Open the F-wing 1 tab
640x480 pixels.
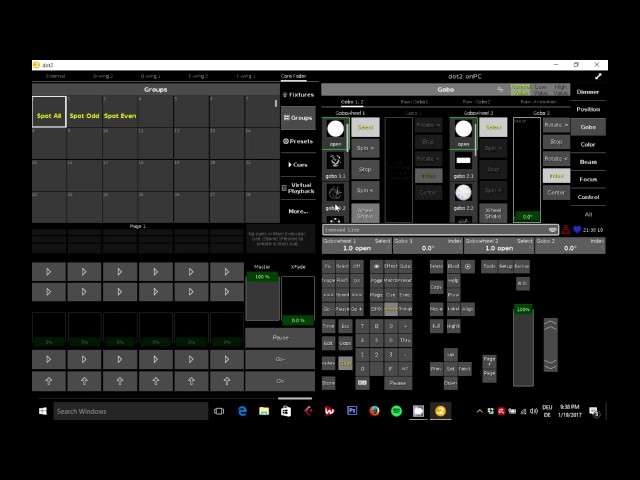point(246,76)
